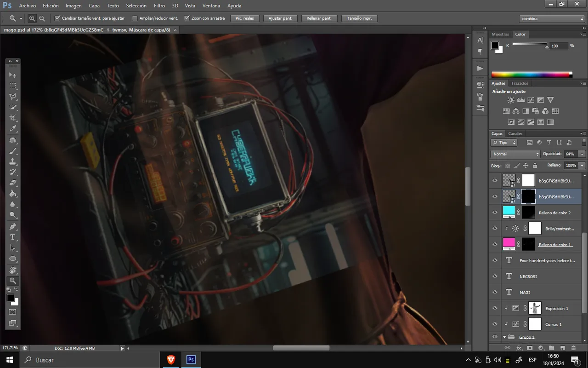Select the Eraser tool
The width and height of the screenshot is (588, 368).
[x=13, y=183]
